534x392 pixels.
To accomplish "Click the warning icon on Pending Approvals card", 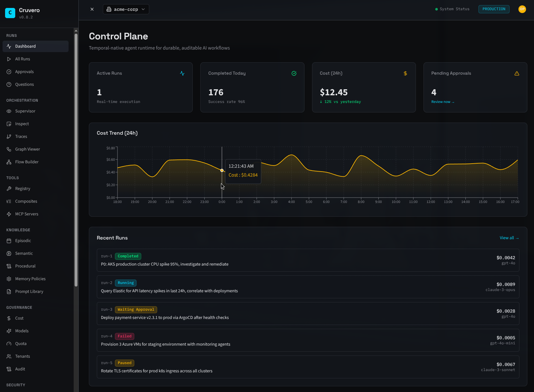I will pyautogui.click(x=517, y=73).
